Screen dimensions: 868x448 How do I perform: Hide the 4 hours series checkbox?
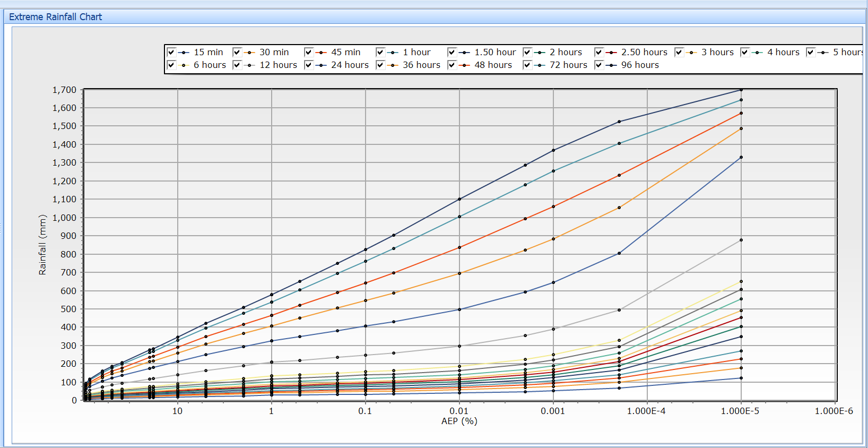click(x=745, y=52)
